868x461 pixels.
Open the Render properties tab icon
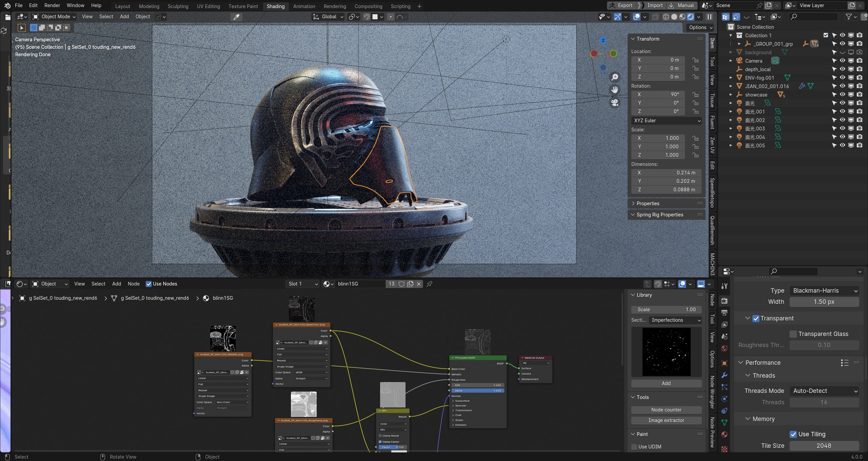coord(725,301)
